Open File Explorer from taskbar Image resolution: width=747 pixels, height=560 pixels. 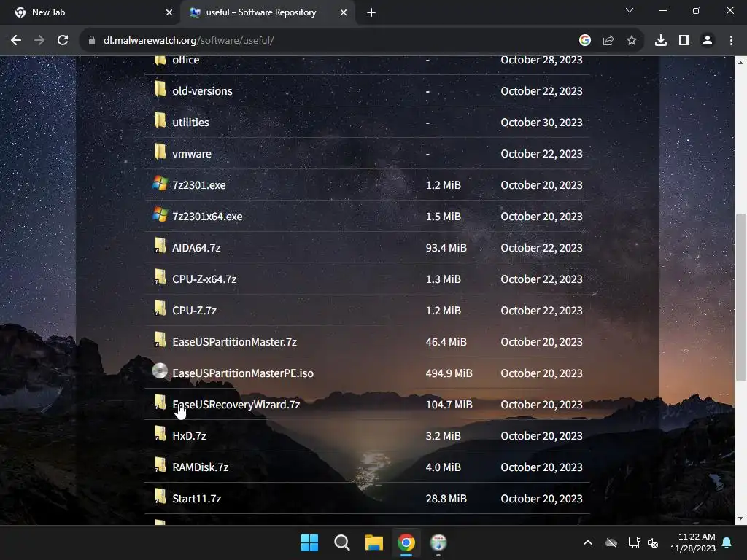(x=374, y=542)
